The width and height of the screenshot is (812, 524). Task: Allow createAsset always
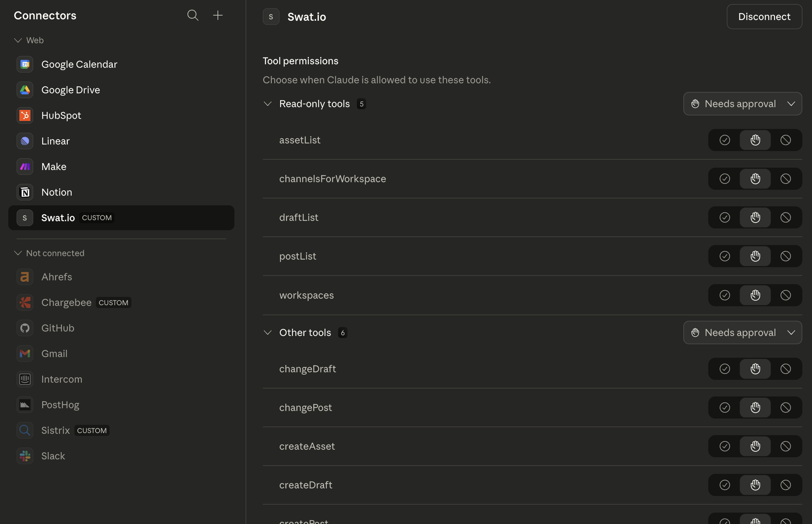click(x=725, y=446)
